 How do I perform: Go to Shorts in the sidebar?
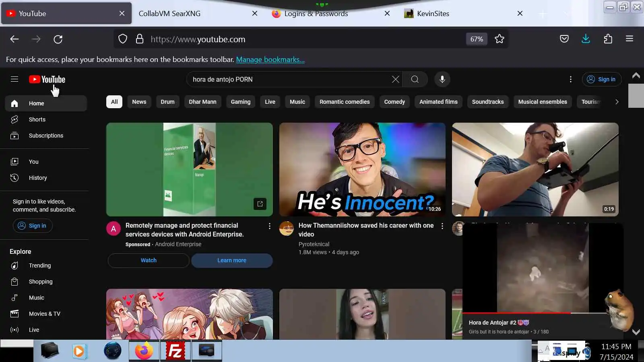click(46, 119)
